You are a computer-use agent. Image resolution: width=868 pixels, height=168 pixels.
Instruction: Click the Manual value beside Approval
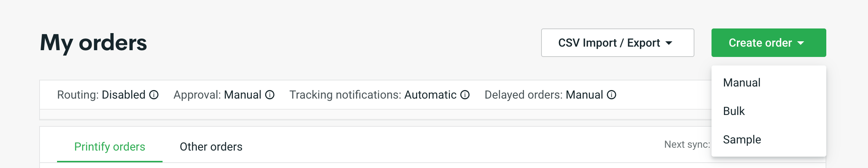(242, 95)
